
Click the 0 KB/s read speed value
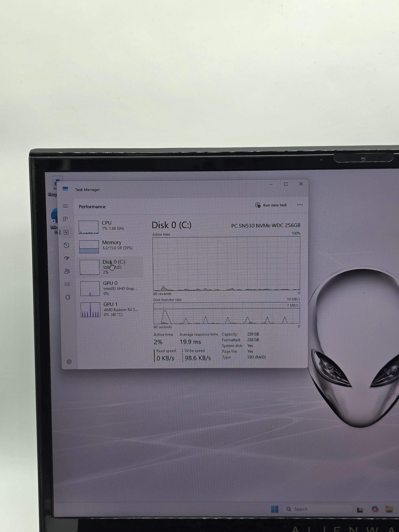[x=165, y=358]
